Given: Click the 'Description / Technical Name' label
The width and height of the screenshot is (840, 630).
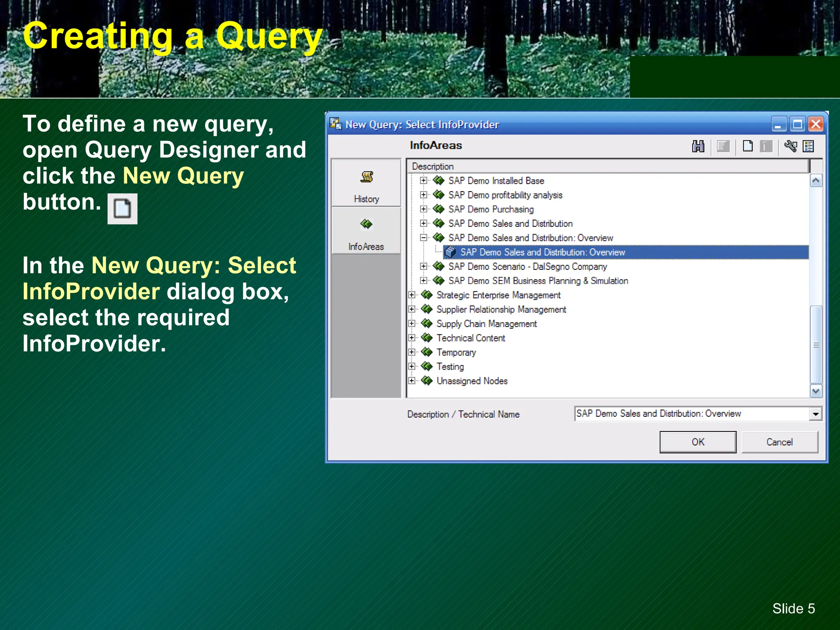Looking at the screenshot, I should point(463,414).
